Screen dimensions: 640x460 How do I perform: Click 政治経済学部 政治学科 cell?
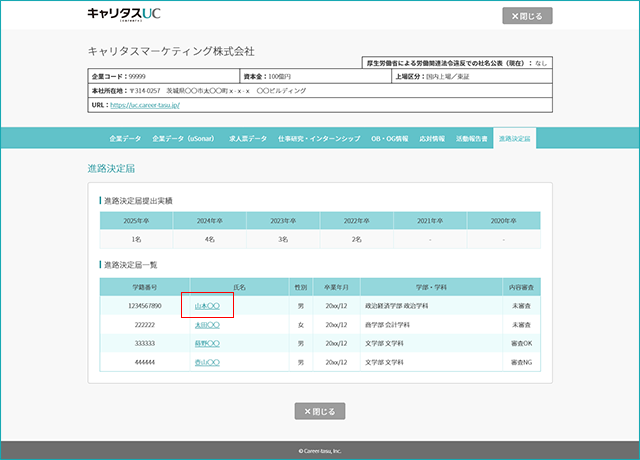(x=431, y=306)
